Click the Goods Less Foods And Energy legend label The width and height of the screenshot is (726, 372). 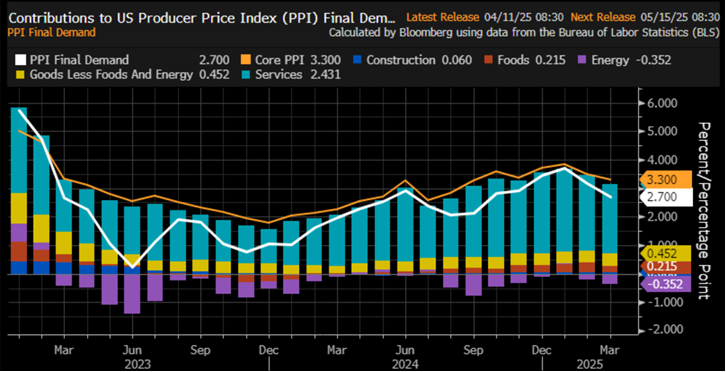111,75
